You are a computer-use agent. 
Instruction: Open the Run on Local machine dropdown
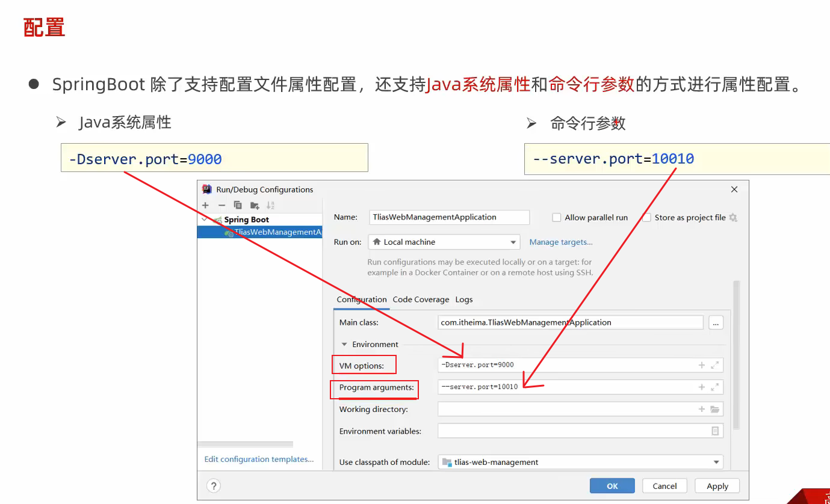pyautogui.click(x=444, y=242)
